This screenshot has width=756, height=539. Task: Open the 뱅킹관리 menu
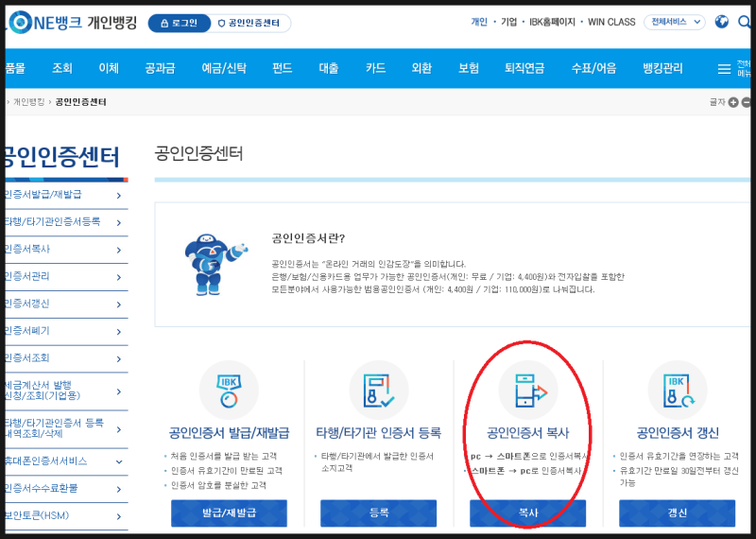tap(662, 68)
